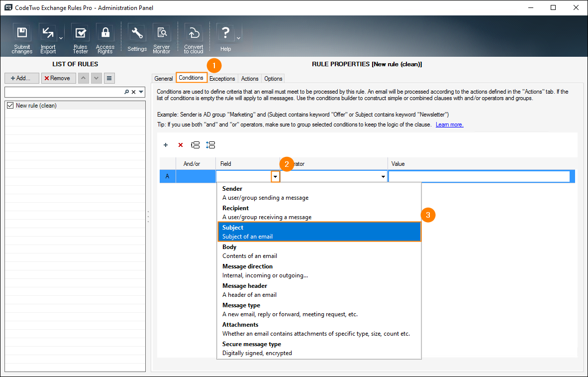Choose Message direction from the field list

pos(319,271)
